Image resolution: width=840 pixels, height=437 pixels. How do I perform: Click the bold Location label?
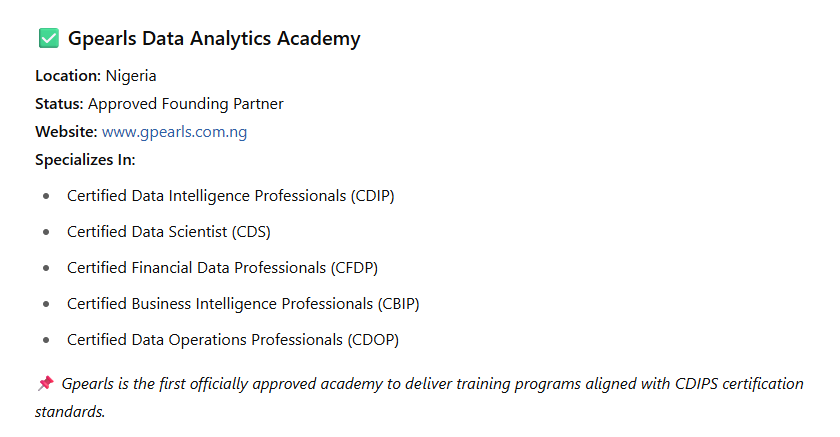coord(68,76)
